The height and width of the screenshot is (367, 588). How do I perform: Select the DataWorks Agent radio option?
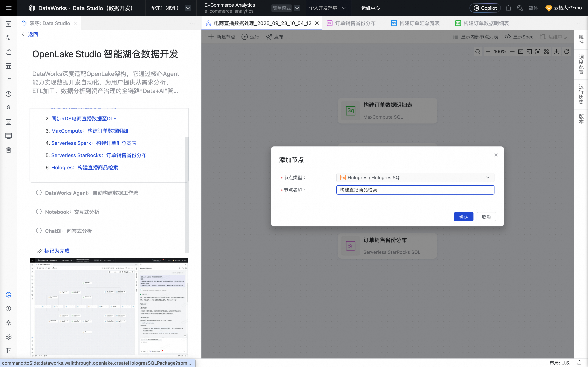[x=39, y=193]
